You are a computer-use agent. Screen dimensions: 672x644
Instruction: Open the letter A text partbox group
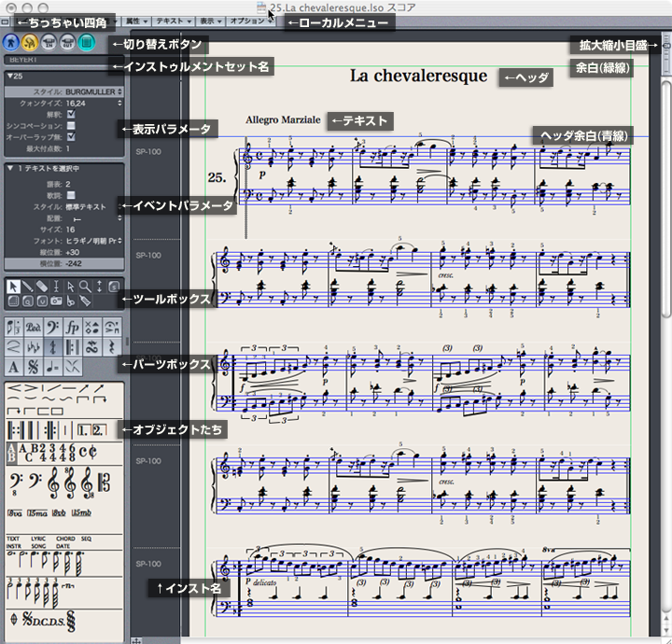14,367
